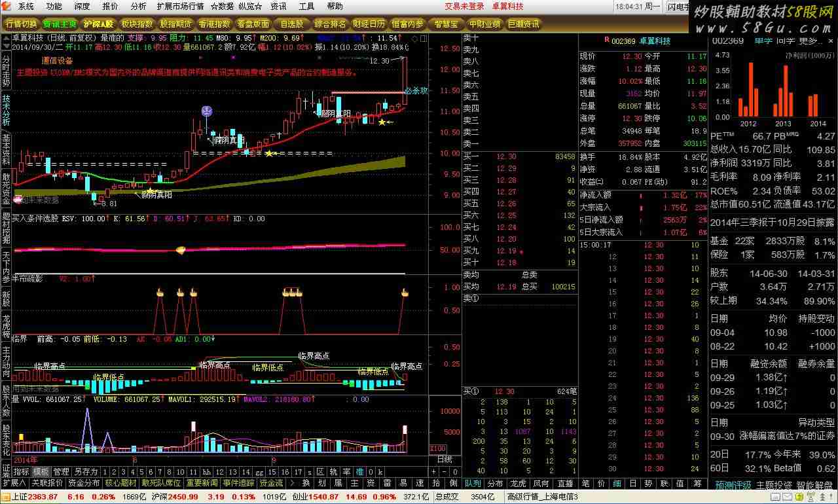Open the 扩展市场行情 menu

180,7
